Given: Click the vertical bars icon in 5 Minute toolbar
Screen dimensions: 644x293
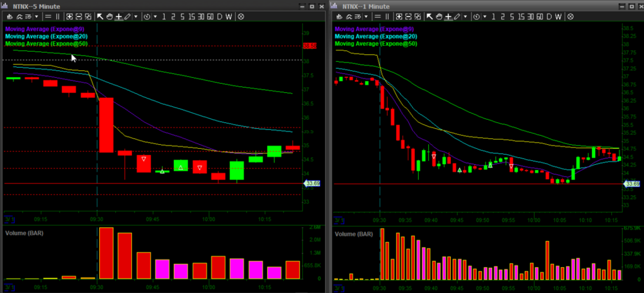Looking at the screenshot, I should tap(56, 16).
